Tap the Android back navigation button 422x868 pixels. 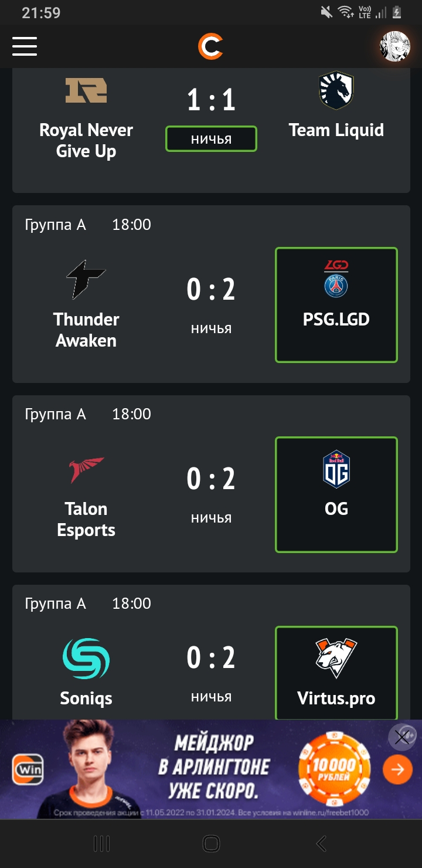321,844
